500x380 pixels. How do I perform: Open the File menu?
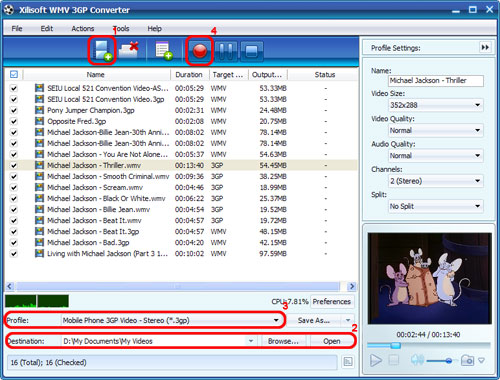17,29
